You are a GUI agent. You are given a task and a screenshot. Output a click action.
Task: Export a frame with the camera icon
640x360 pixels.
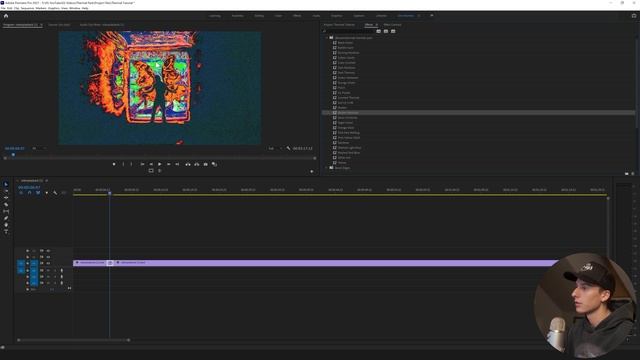(205, 164)
